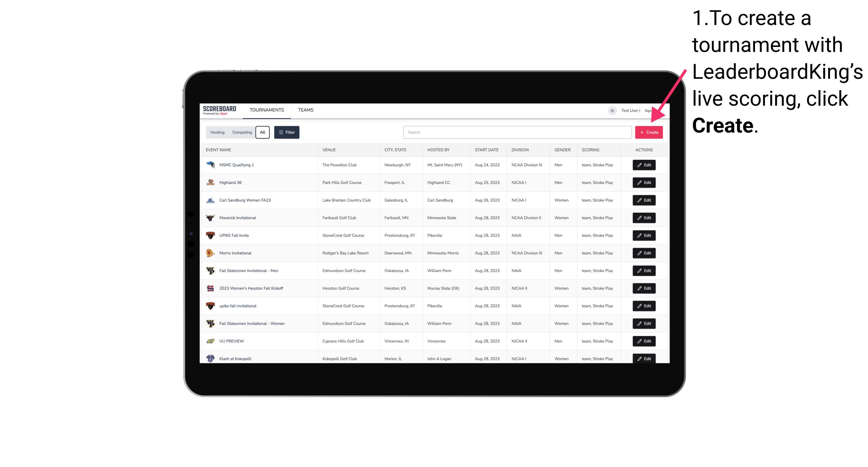Click the Create button to add tournament
Viewport: 868px width, 467px height.
(x=649, y=132)
